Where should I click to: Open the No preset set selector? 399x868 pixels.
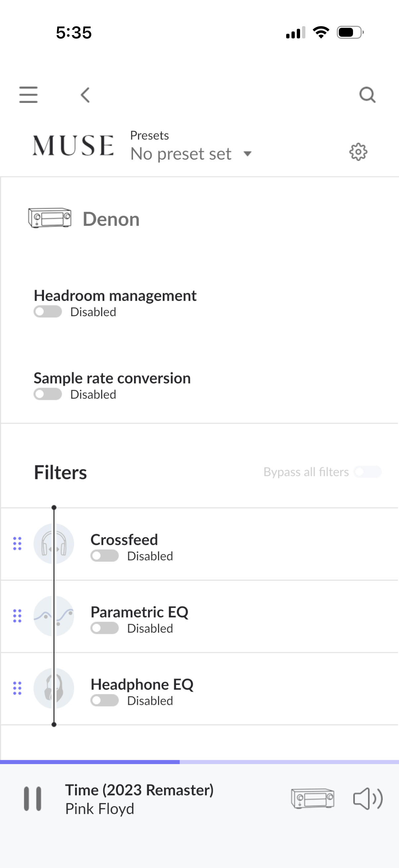tap(181, 154)
